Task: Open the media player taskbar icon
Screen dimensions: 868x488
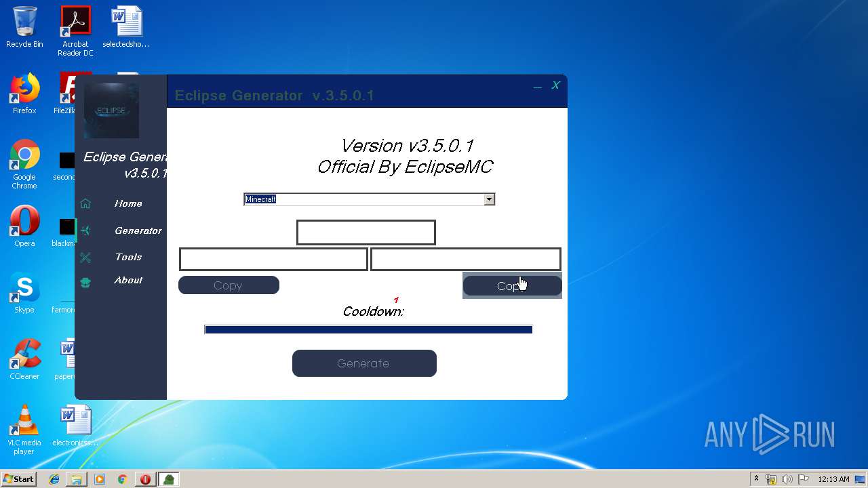Action: (100, 479)
